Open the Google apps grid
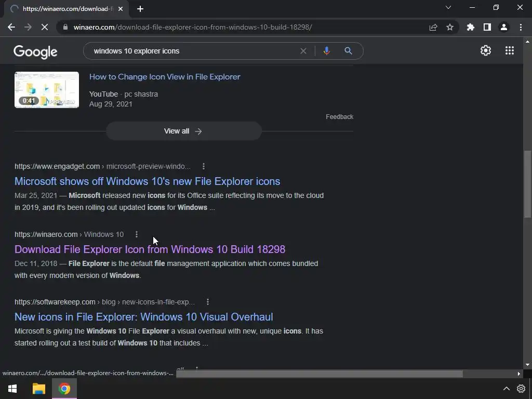Viewport: 532px width, 399px height. click(510, 50)
